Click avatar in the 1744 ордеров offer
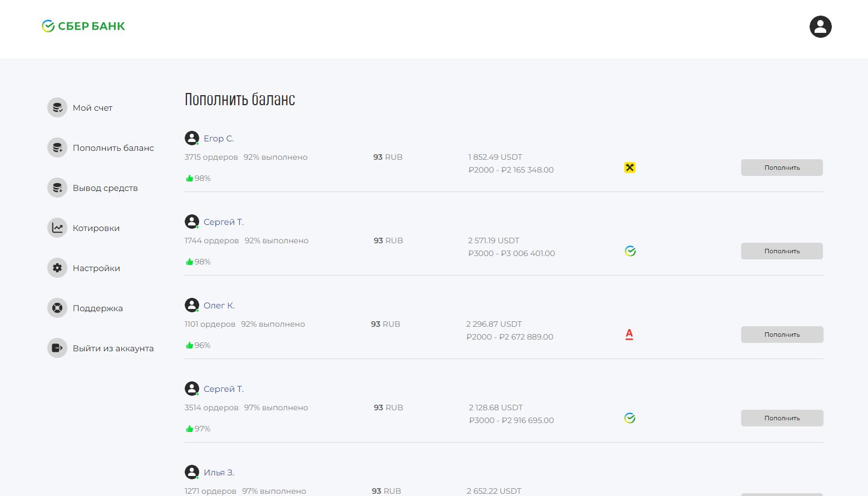 click(x=192, y=222)
